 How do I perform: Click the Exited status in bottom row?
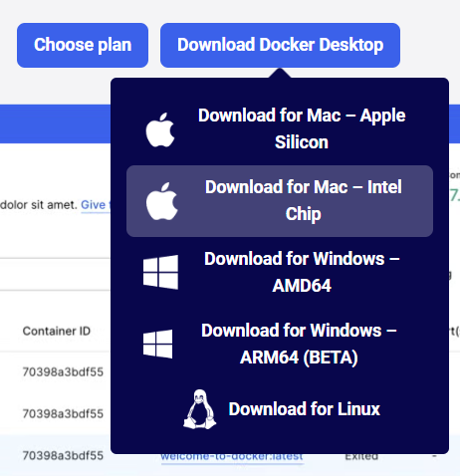click(361, 457)
